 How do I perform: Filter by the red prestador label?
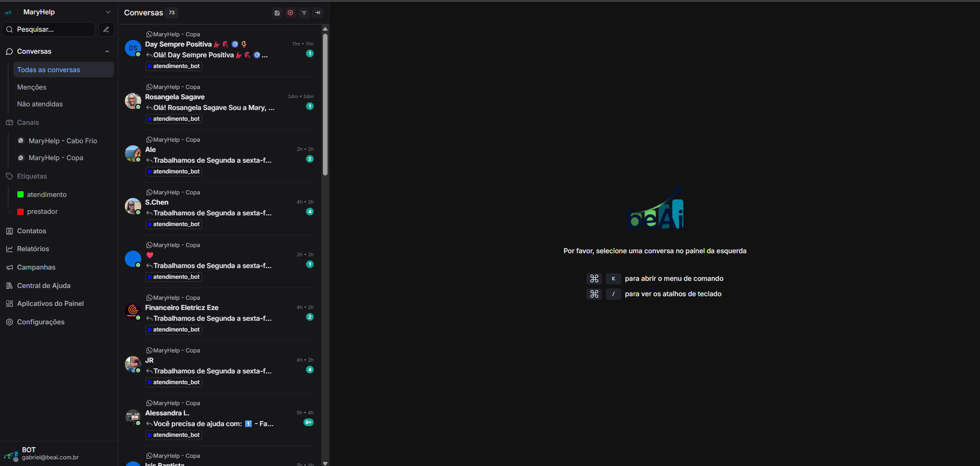[x=42, y=212]
